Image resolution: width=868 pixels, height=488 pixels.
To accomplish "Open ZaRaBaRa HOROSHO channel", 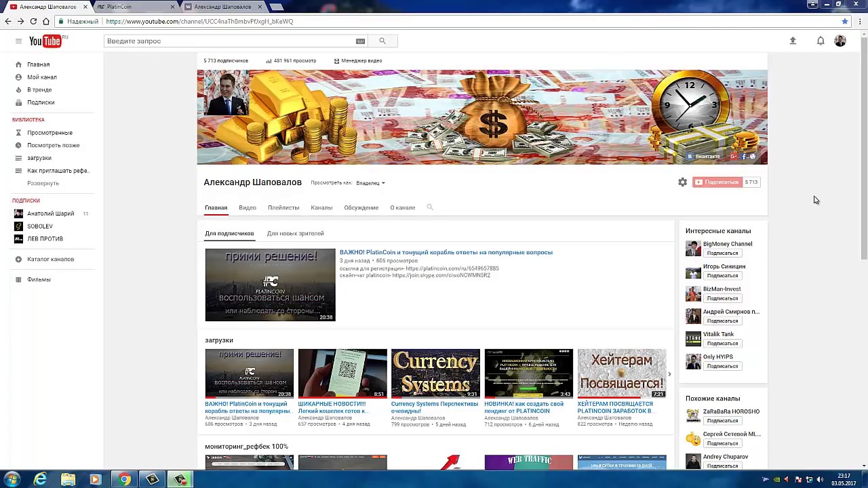I will point(731,411).
